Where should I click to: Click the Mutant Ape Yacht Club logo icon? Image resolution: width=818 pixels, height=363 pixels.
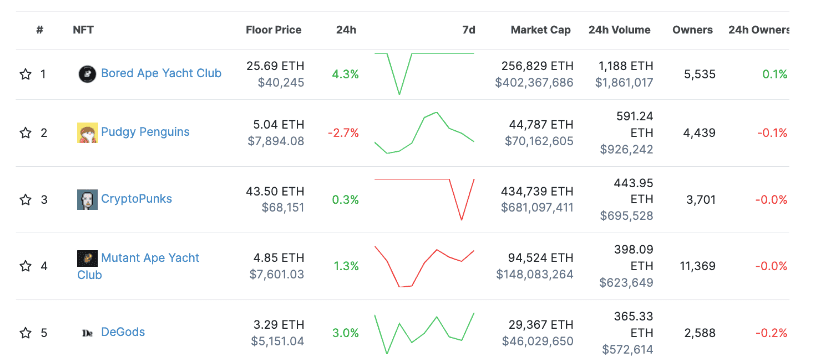tap(87, 258)
